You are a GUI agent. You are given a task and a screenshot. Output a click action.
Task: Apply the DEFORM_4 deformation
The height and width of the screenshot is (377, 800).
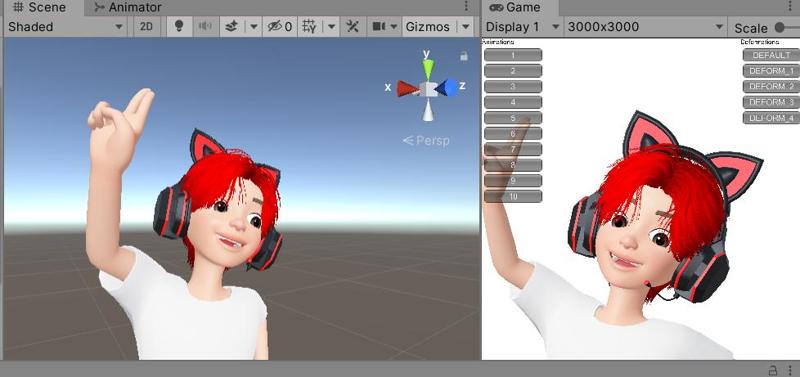[x=771, y=118]
